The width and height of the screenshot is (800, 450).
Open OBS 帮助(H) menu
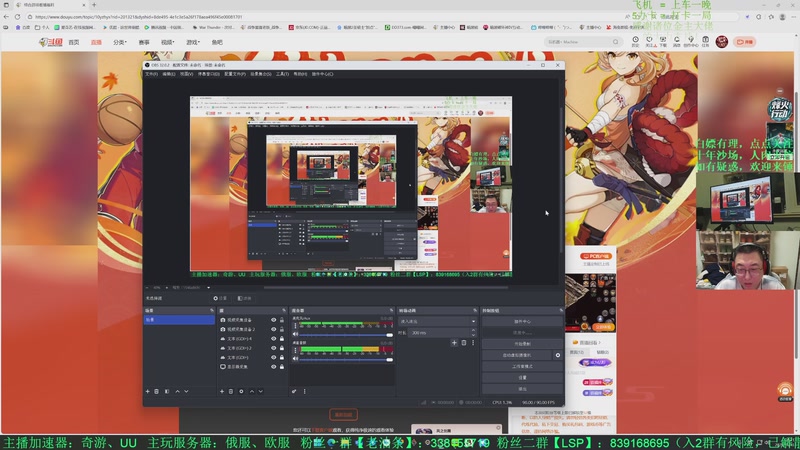coord(300,74)
